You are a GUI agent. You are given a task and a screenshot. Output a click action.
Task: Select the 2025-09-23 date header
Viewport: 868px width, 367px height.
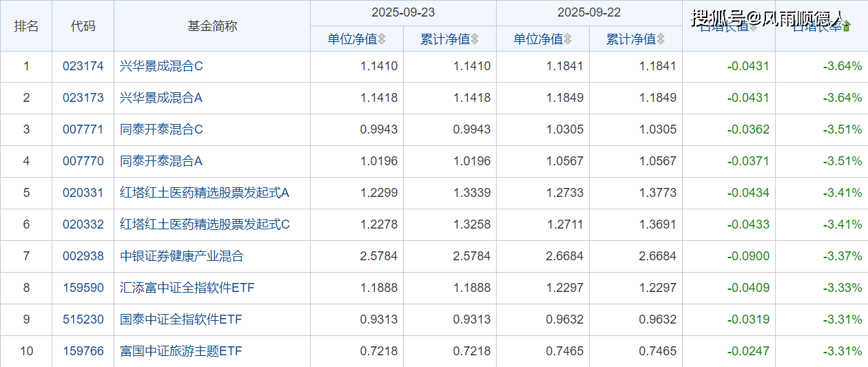click(403, 12)
